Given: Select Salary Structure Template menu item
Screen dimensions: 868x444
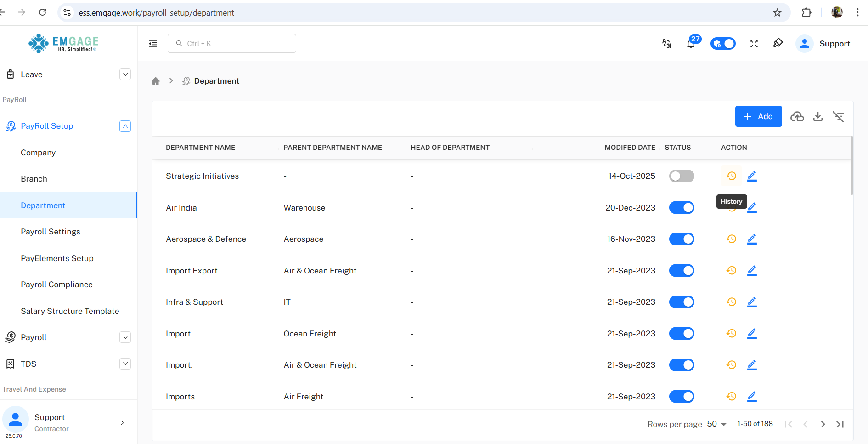Looking at the screenshot, I should point(70,311).
